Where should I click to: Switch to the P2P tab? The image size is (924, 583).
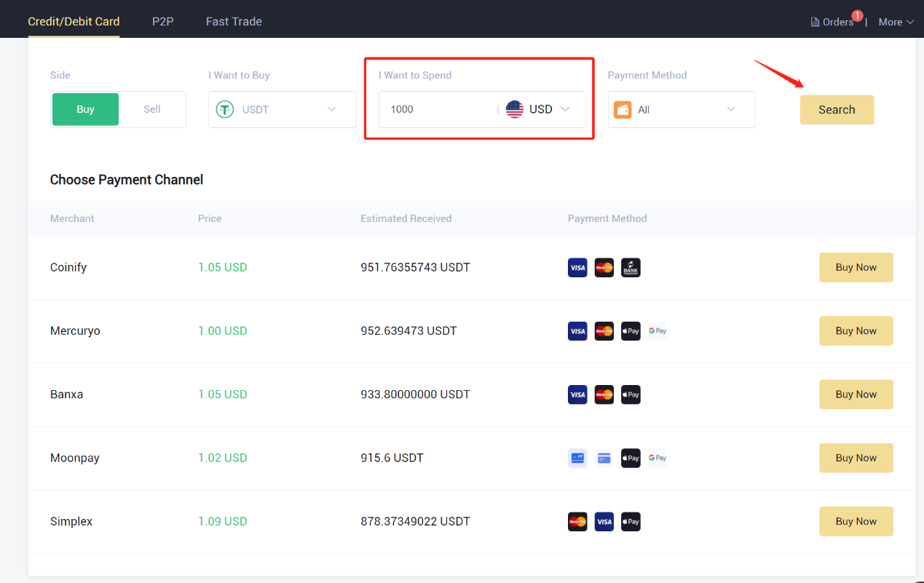pyautogui.click(x=162, y=21)
